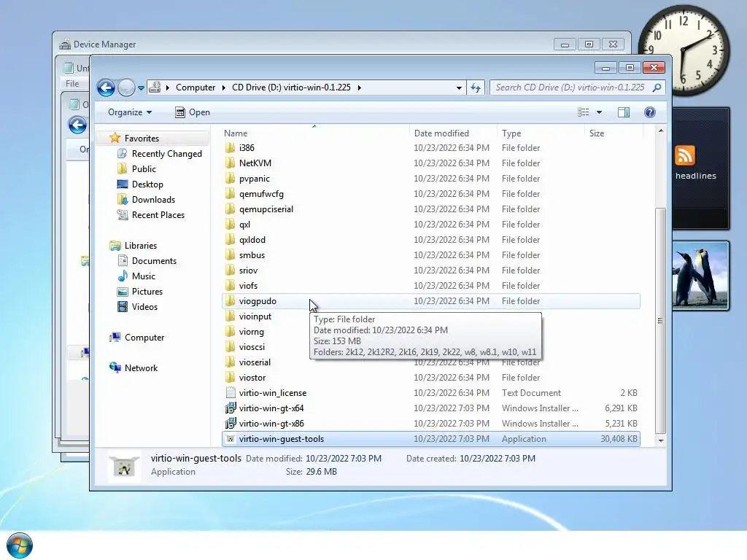The height and width of the screenshot is (560, 747).
Task: Expand the address bar history dropdown
Action: pyautogui.click(x=459, y=87)
